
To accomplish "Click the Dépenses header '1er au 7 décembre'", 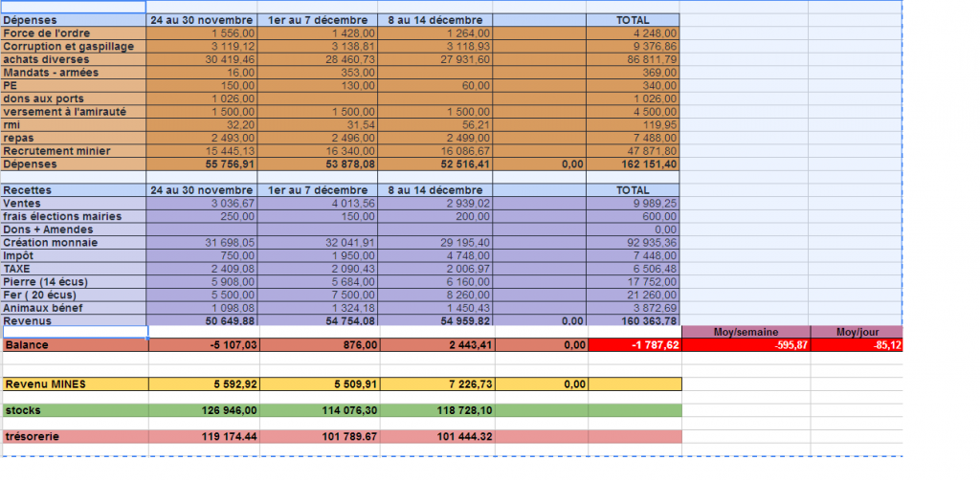I will point(317,20).
